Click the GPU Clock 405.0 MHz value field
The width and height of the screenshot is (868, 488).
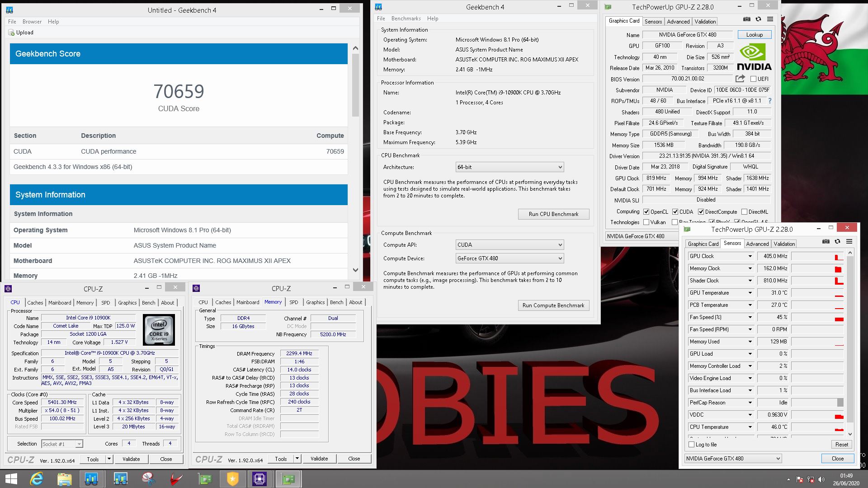tap(773, 256)
